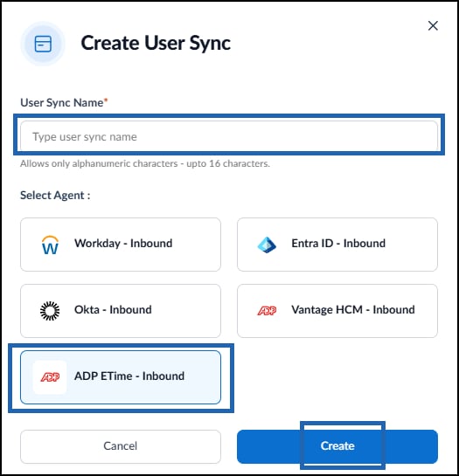Select the Okta - Inbound agent card
459x476 pixels.
point(121,311)
